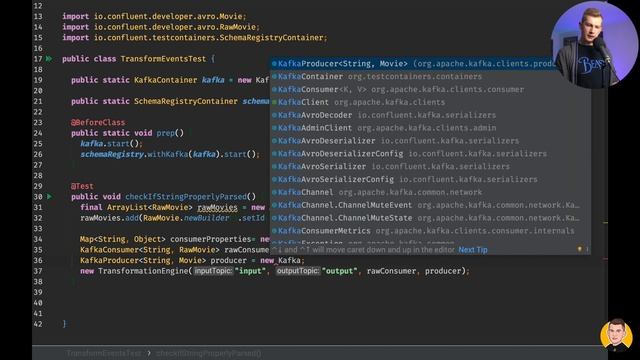Click the outputTopic: parameter hint
Screen dimensions: 640x360
pos(298,271)
